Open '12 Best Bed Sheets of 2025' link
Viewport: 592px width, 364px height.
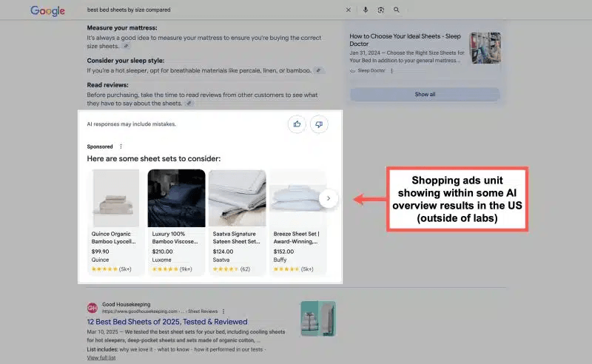[166, 322]
